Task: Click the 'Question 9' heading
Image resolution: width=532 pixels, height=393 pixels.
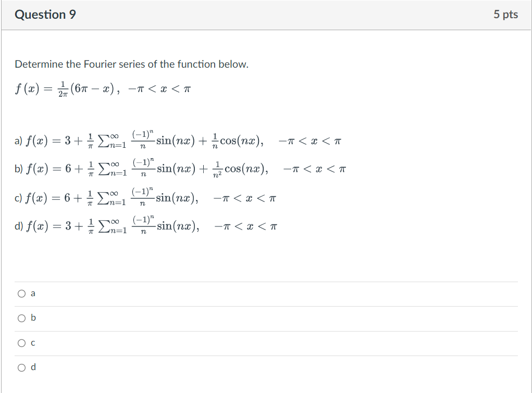Action: 45,15
